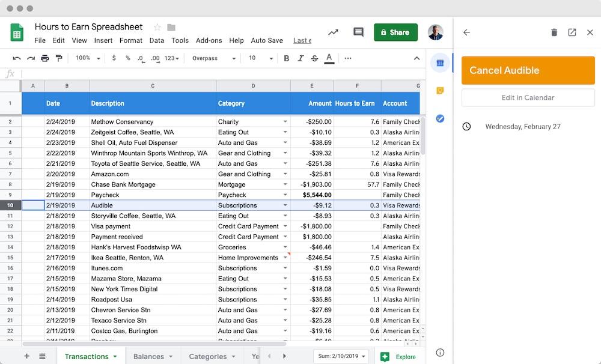This screenshot has width=601, height=364.
Task: Select column C header
Action: (x=153, y=86)
